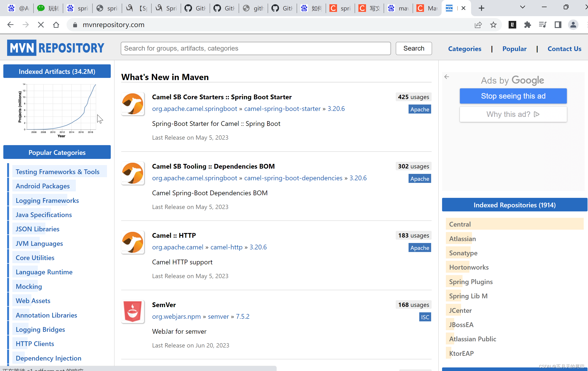
Task: Open camel-spring-boot-dependencies artifact link
Action: [293, 178]
